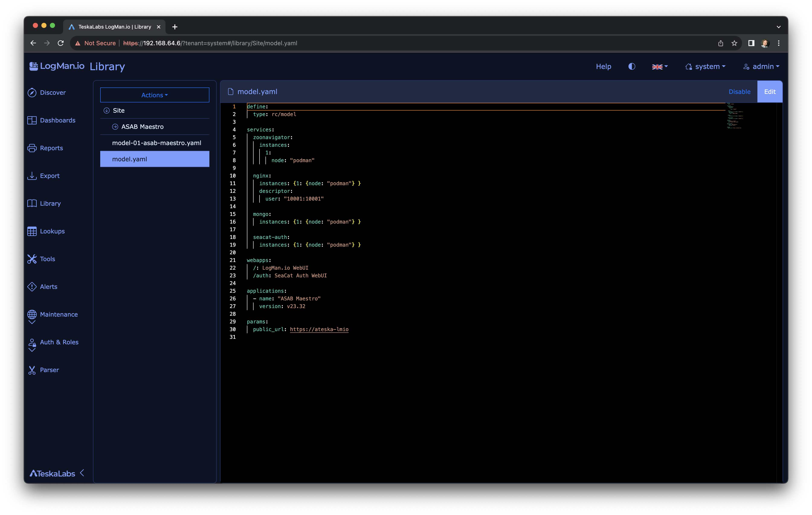Open the Actions dropdown
Image resolution: width=812 pixels, height=515 pixels.
(154, 95)
